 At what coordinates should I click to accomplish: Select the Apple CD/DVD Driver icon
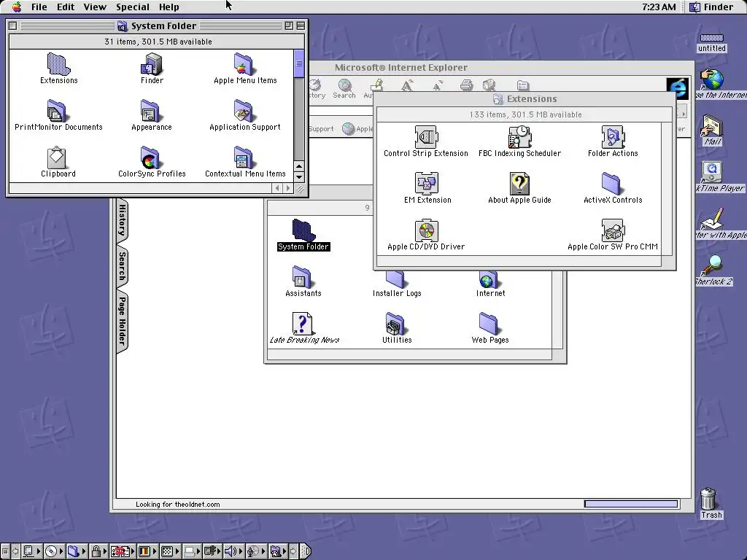[426, 230]
